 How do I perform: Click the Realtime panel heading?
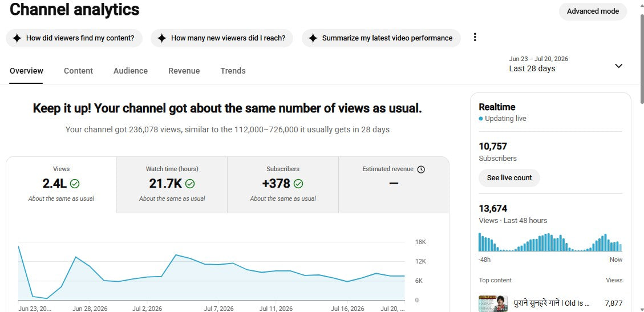pos(497,107)
